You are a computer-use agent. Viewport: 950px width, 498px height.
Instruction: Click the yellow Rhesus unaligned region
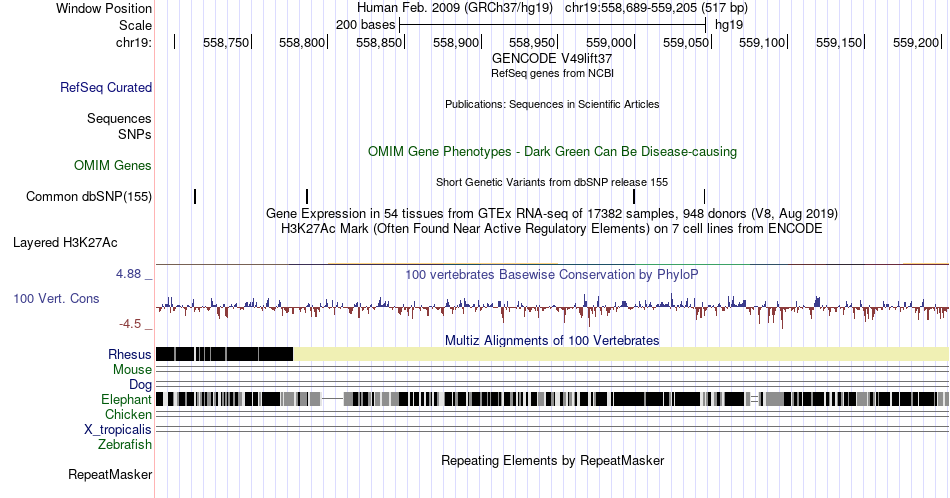[621, 354]
